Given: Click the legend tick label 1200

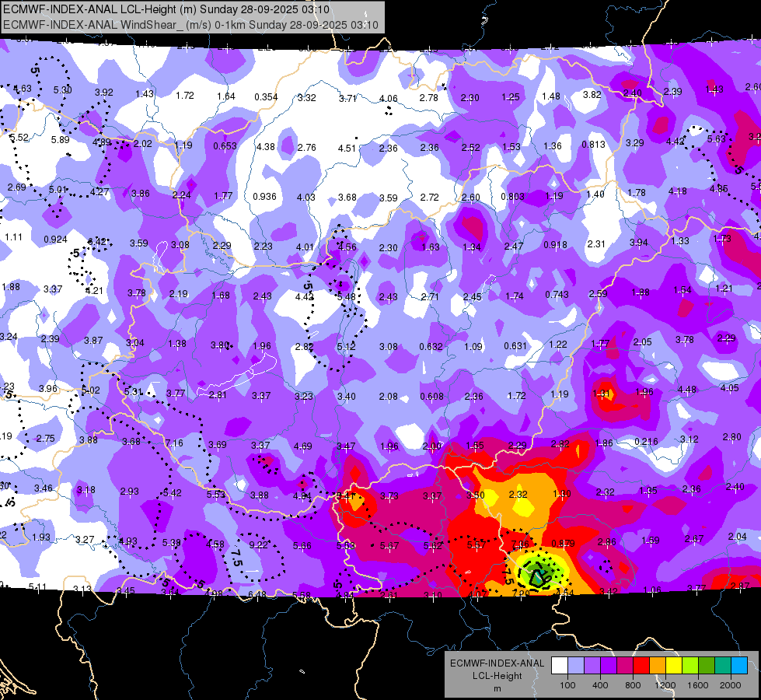Looking at the screenshot, I should click(665, 685).
